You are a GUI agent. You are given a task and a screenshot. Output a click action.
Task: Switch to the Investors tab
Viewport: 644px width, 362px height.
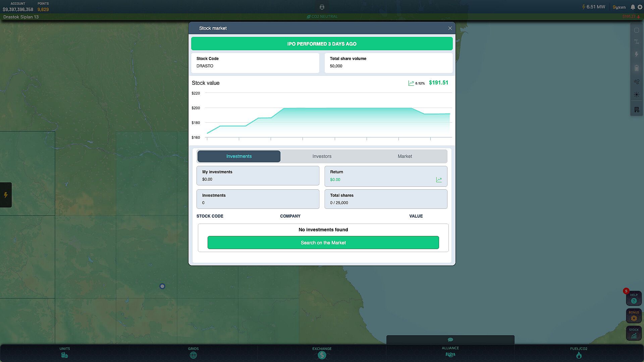point(322,157)
